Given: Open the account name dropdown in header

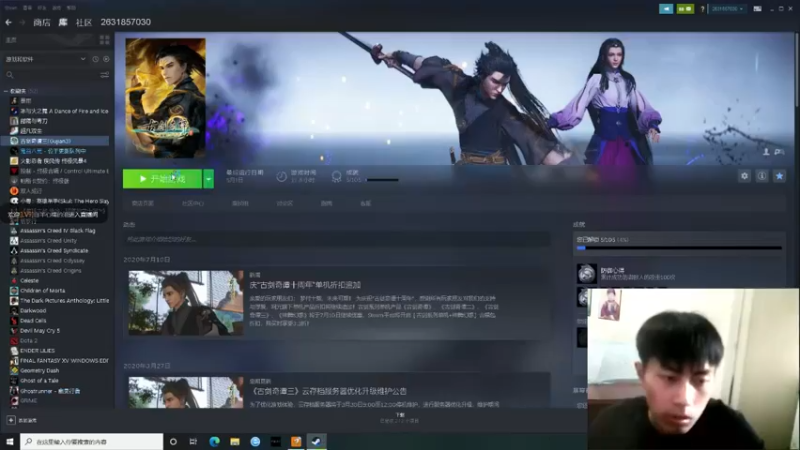Looking at the screenshot, I should pyautogui.click(x=728, y=9).
